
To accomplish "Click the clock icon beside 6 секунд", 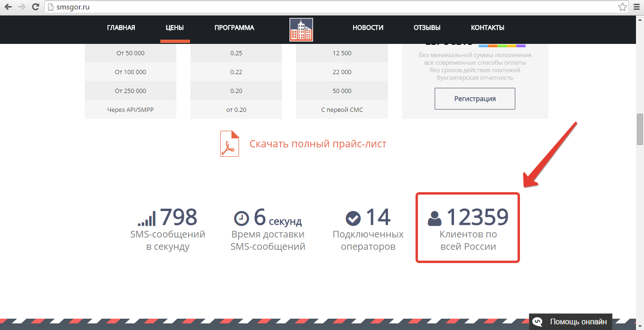I will (x=242, y=218).
